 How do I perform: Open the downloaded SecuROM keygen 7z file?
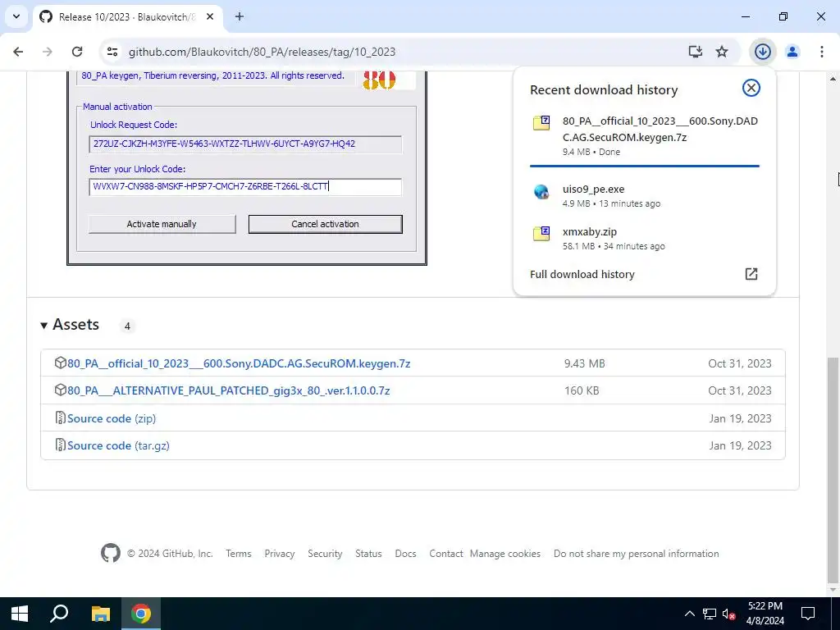[x=645, y=136]
